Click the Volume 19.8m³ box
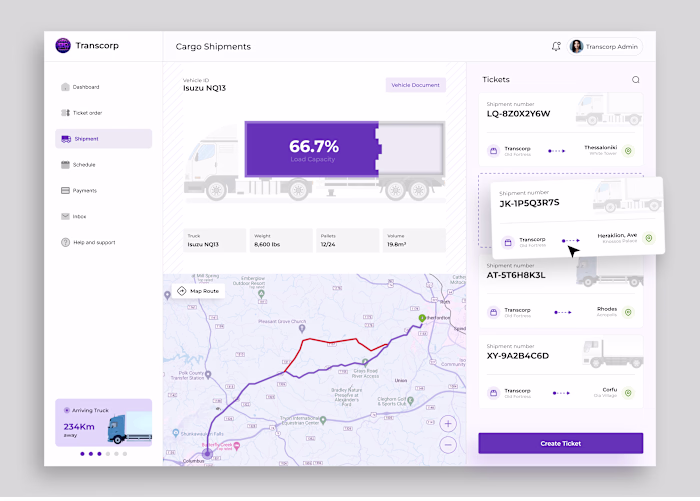Image resolution: width=700 pixels, height=501 pixels. pyautogui.click(x=414, y=240)
